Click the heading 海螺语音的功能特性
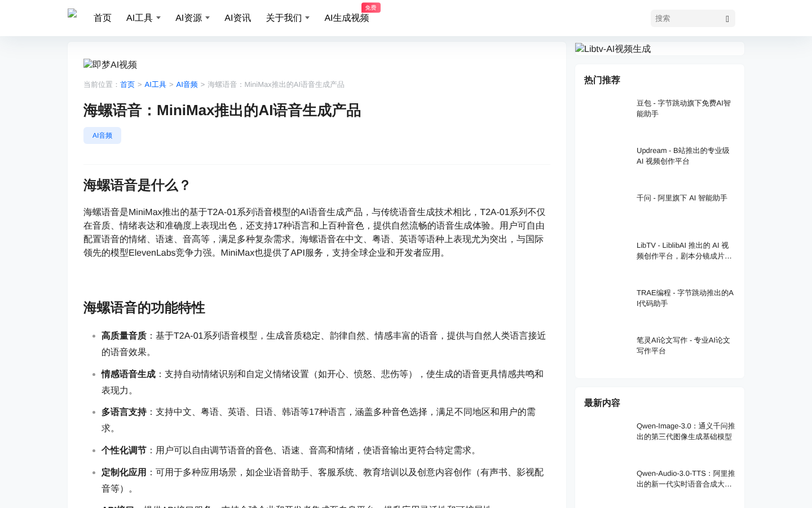The width and height of the screenshot is (812, 508). coord(144,308)
